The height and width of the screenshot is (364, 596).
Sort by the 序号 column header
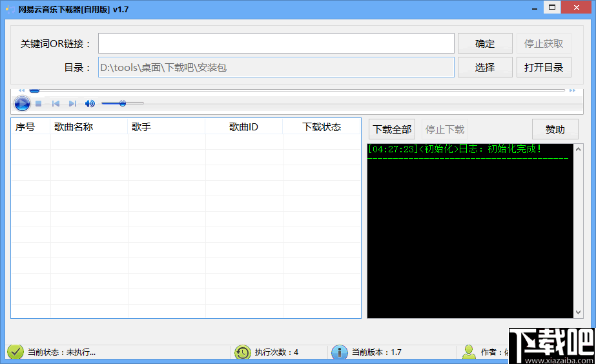31,126
